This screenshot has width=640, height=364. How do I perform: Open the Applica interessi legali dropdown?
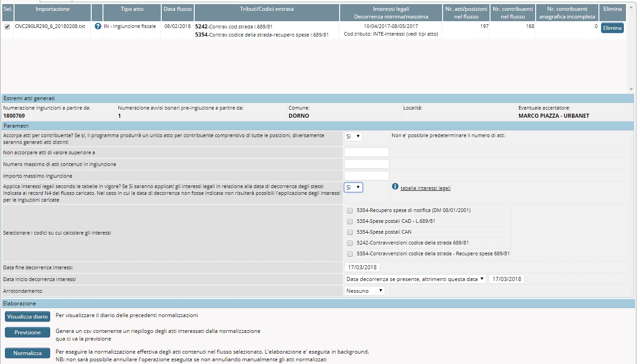353,187
